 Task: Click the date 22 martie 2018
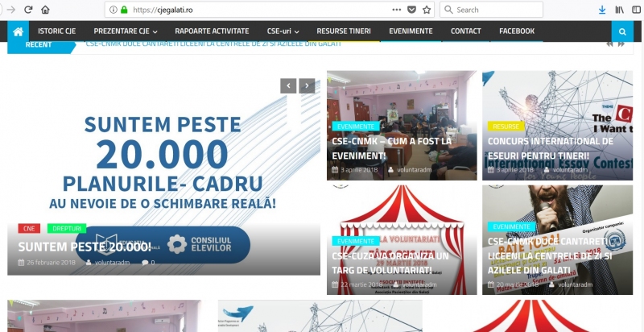[361, 284]
